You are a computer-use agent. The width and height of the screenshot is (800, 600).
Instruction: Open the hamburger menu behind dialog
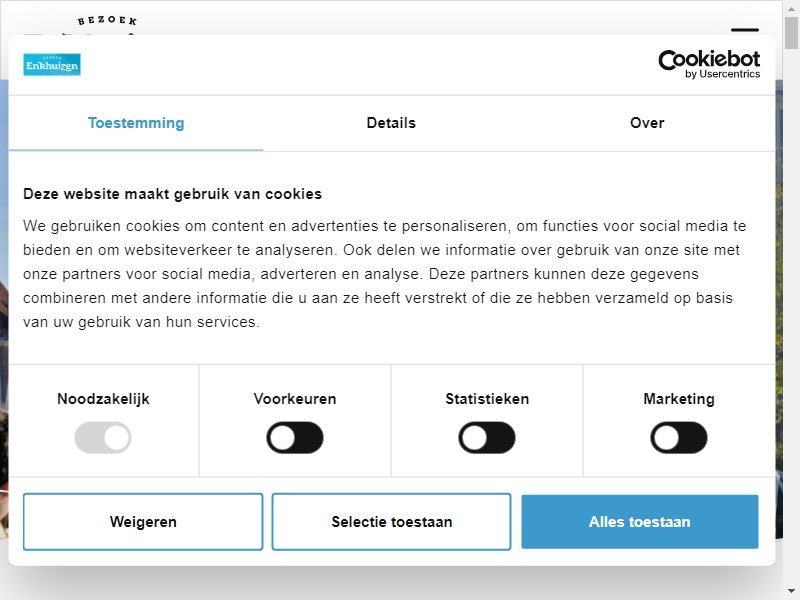745,30
